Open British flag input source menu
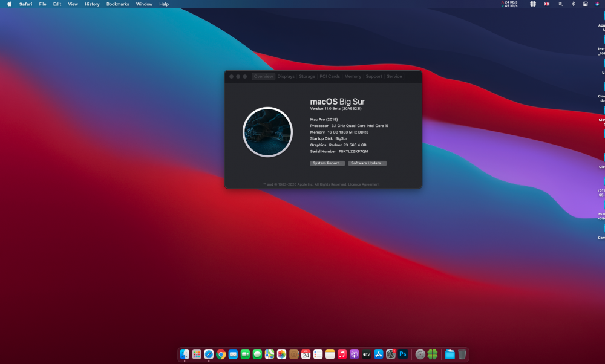Screen dimensions: 605x364 547,4
